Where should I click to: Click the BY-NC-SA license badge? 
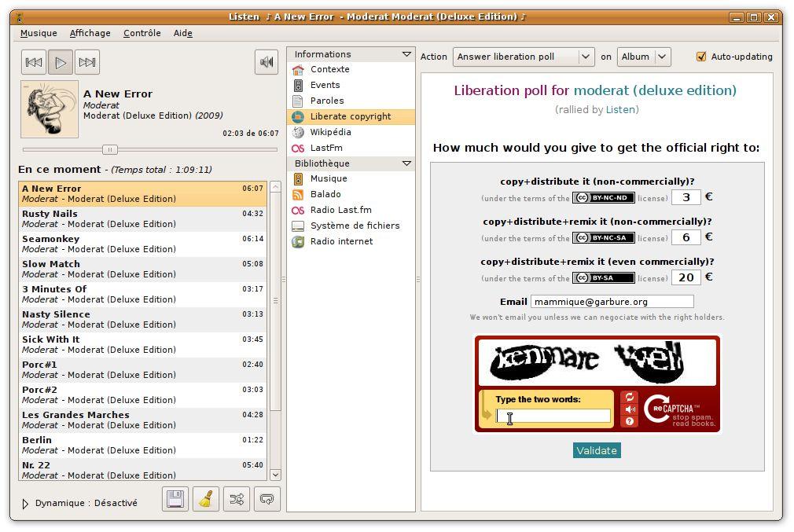tap(604, 237)
